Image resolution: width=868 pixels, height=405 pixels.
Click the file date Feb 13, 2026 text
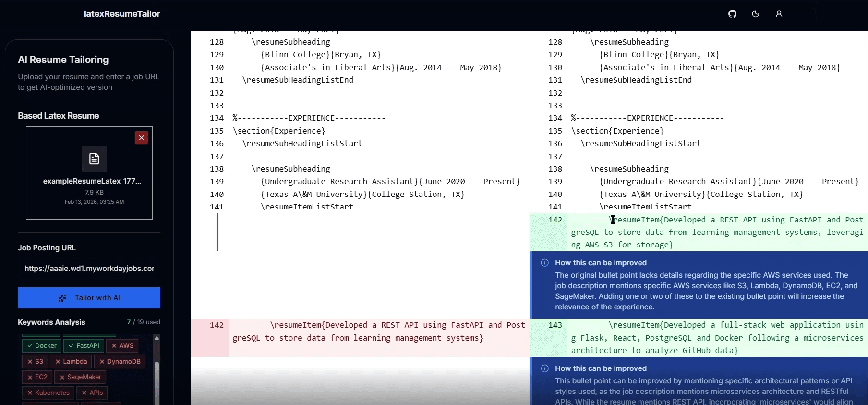(x=94, y=202)
